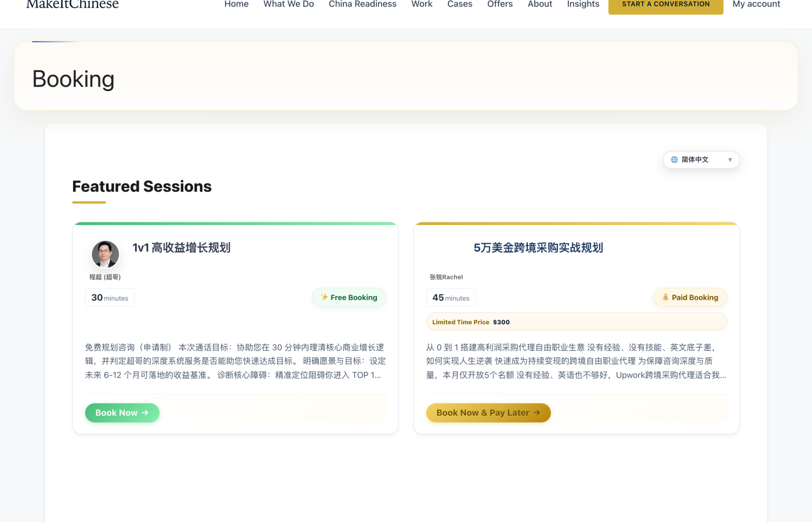This screenshot has height=522, width=812.
Task: Open the Offers page
Action: pos(500,4)
